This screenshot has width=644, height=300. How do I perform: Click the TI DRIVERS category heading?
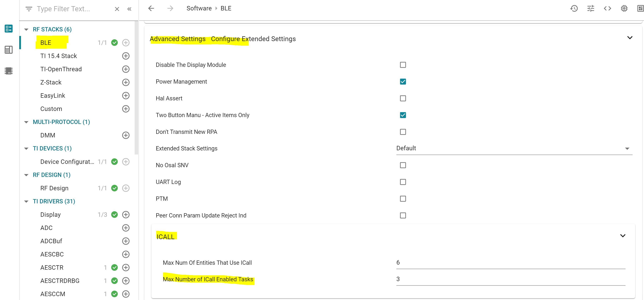coord(54,201)
